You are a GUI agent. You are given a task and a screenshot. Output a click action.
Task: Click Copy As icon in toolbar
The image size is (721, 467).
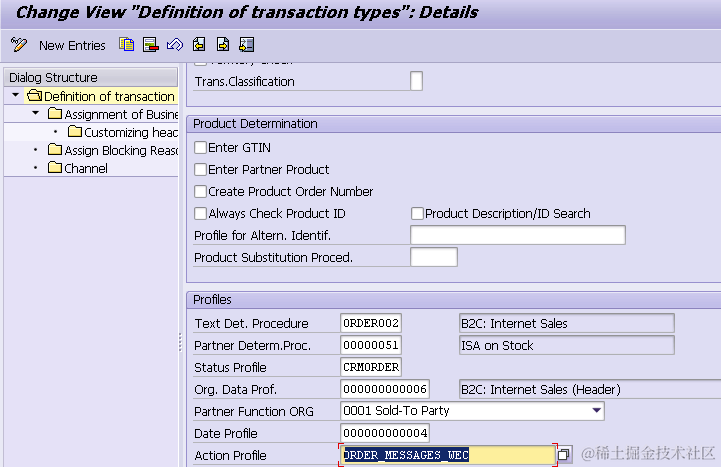[126, 45]
